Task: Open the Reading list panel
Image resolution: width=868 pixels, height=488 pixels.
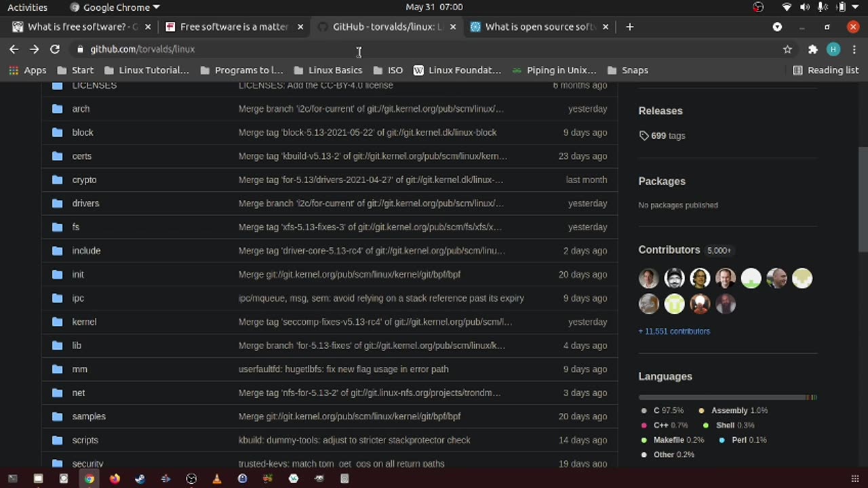Action: [x=825, y=70]
